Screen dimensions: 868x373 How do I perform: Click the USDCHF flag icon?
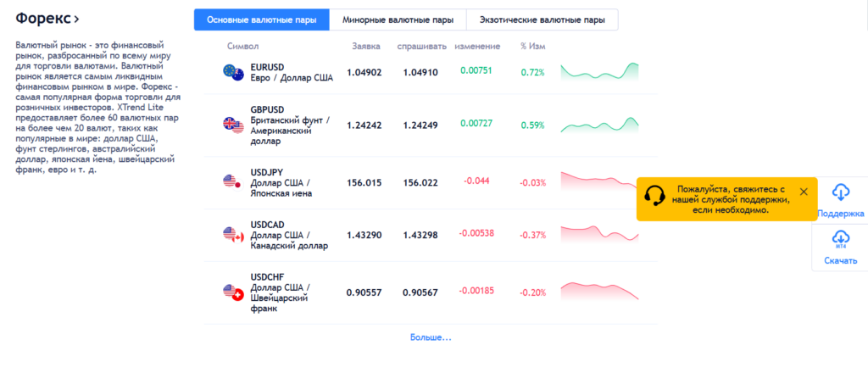click(x=232, y=292)
